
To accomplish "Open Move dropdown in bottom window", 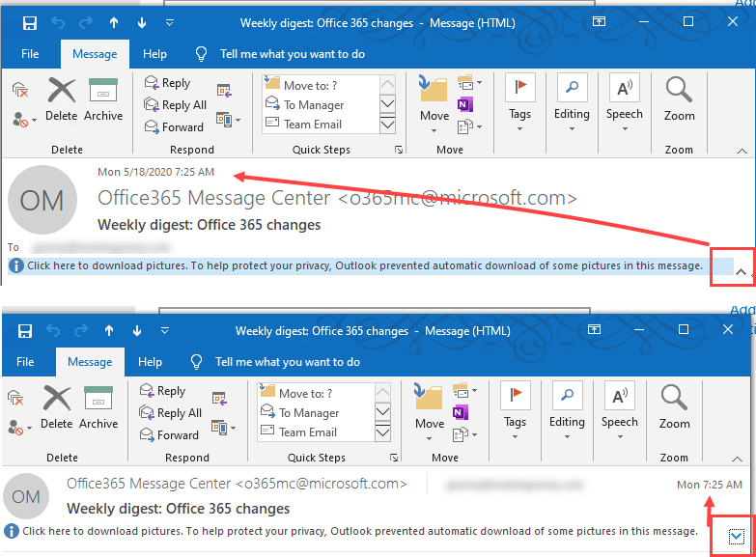I will (x=429, y=412).
